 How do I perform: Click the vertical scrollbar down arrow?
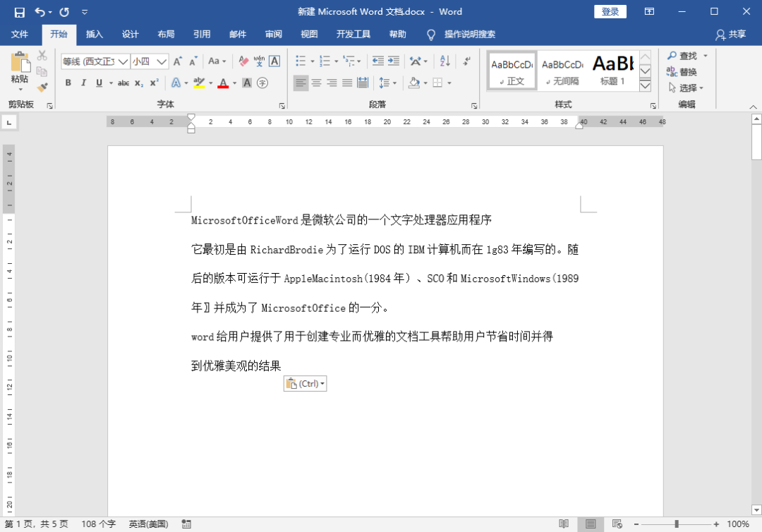756,509
